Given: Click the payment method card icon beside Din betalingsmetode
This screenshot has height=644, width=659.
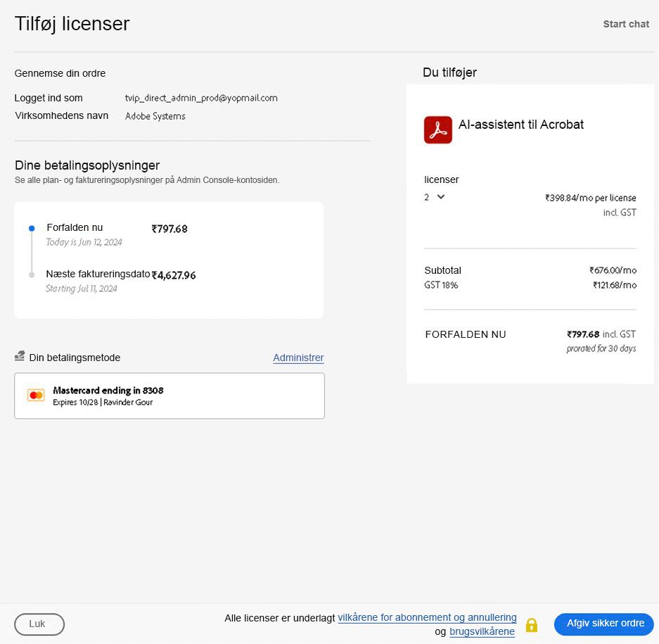Looking at the screenshot, I should (19, 355).
